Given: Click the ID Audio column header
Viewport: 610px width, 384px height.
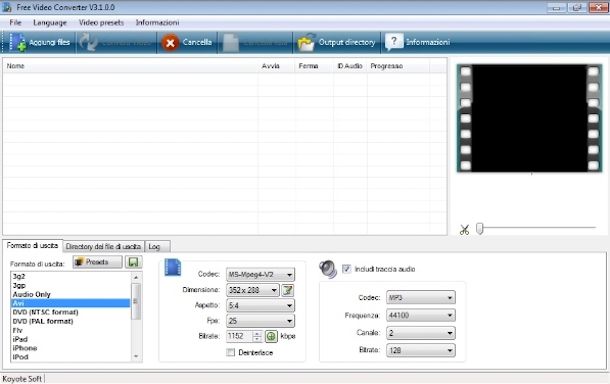Looking at the screenshot, I should coord(350,66).
